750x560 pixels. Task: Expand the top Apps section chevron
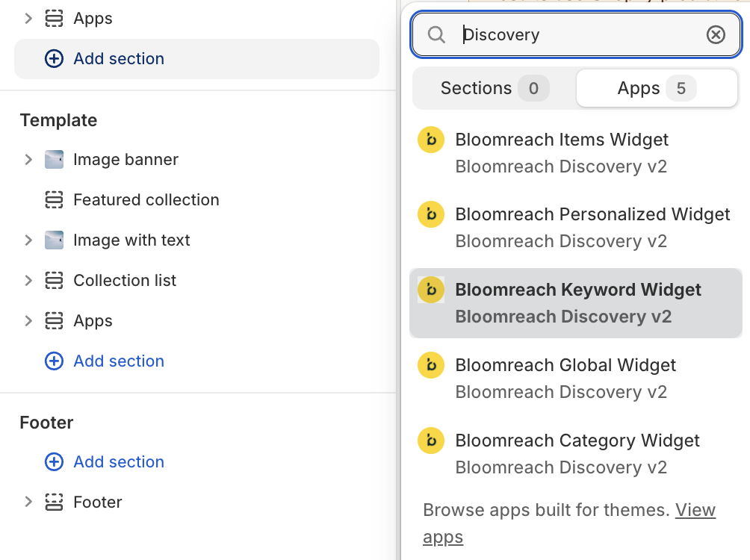[x=28, y=19]
